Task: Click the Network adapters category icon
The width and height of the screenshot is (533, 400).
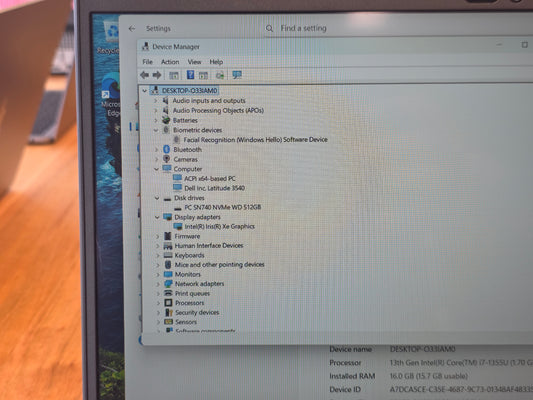Action: [x=168, y=283]
